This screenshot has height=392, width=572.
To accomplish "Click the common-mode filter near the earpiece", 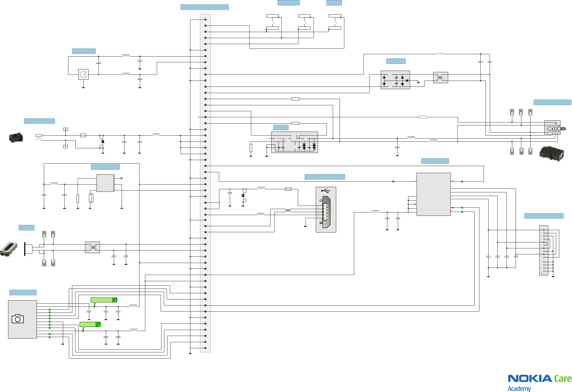I will pos(92,247).
